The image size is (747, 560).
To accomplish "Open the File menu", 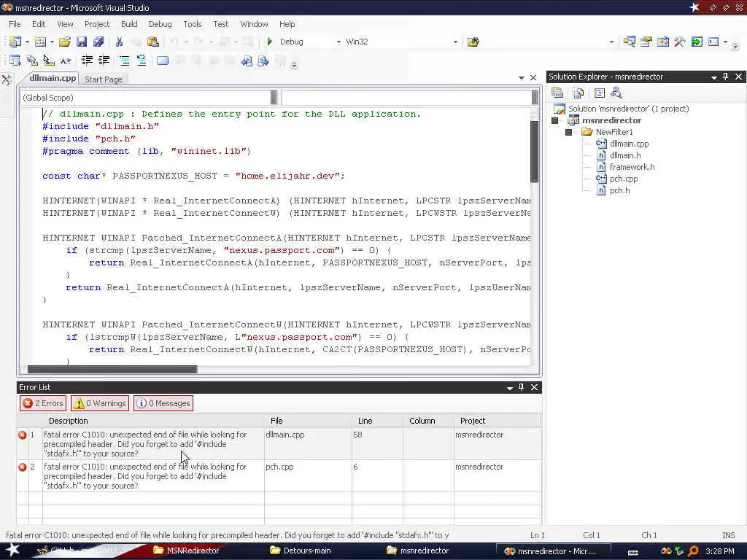I will 15,24.
